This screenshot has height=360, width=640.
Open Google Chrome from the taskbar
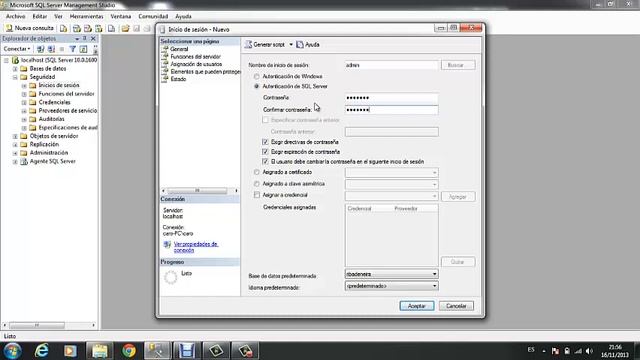[x=129, y=351]
